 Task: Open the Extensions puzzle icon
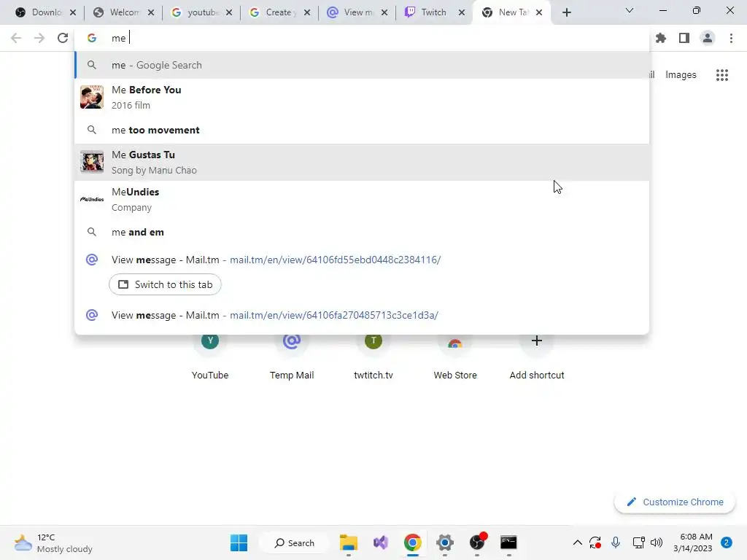click(661, 38)
